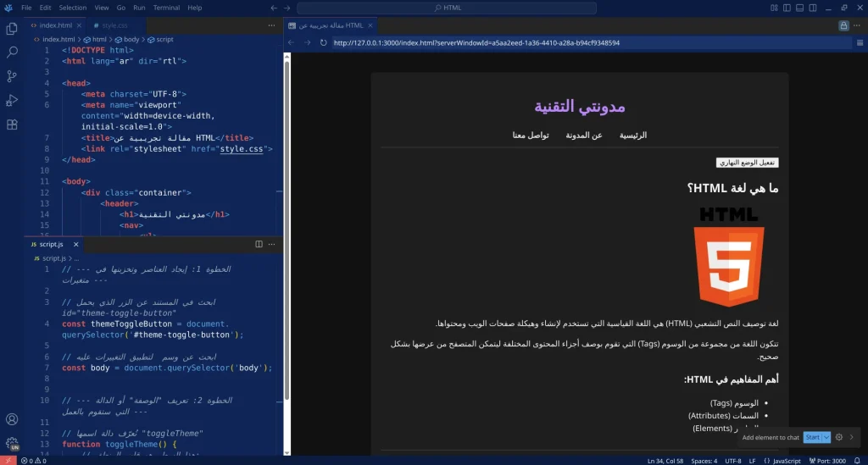Open the Manage gear in the activity bar
The image size is (868, 465).
(12, 443)
